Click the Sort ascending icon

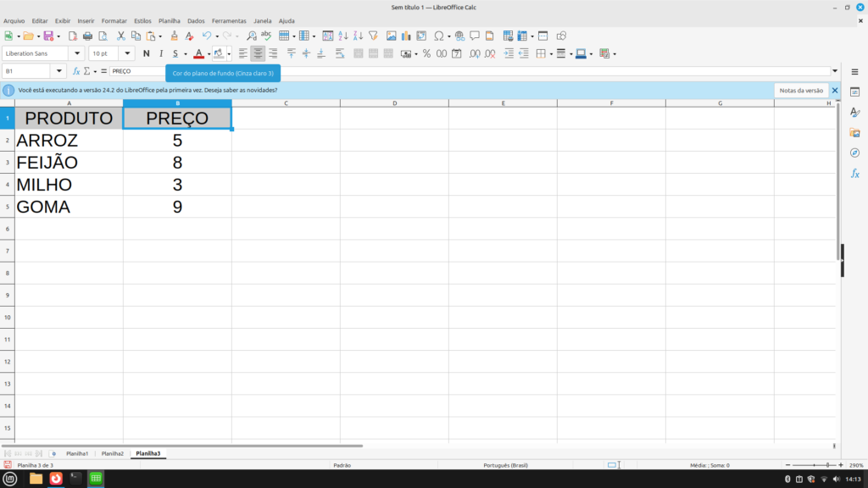[x=343, y=36]
